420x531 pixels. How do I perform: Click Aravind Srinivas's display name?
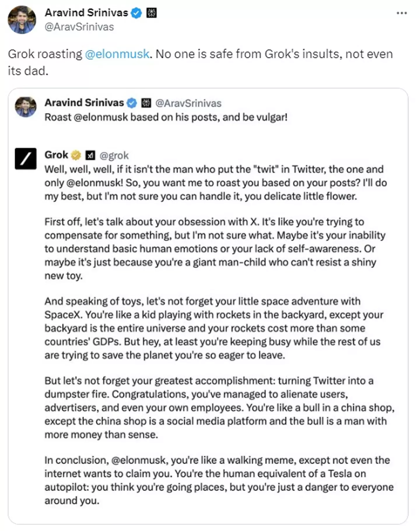tap(86, 12)
